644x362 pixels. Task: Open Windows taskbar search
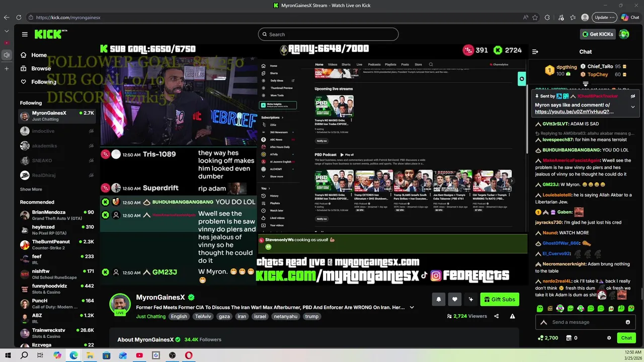(x=24, y=355)
